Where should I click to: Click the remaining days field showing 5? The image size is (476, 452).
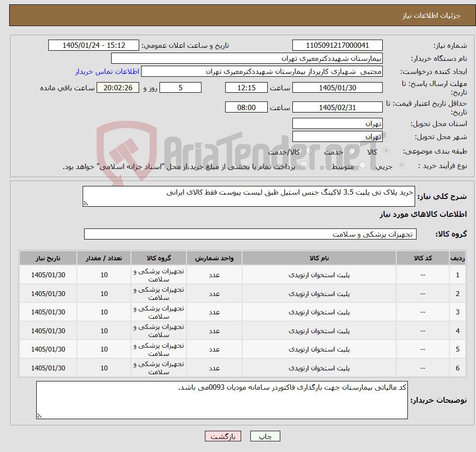tap(180, 88)
